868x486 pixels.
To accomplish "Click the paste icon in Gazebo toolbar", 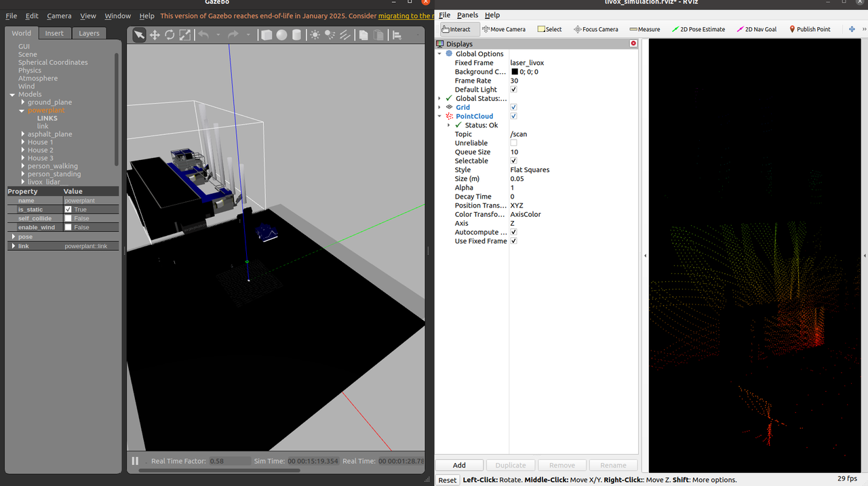I will [379, 35].
